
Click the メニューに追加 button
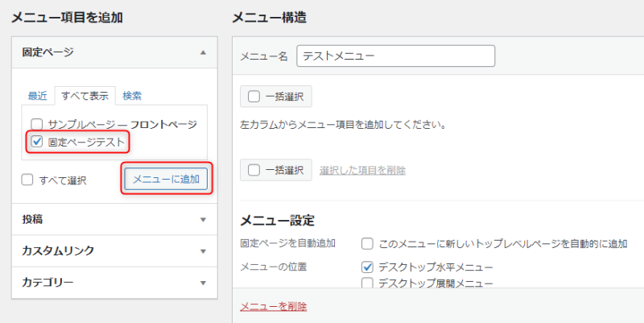click(165, 179)
